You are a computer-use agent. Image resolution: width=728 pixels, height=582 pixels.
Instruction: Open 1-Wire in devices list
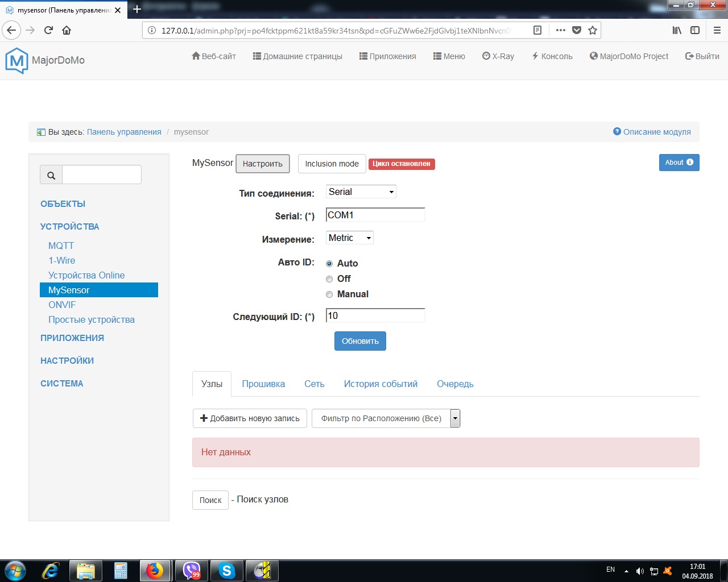coord(62,260)
